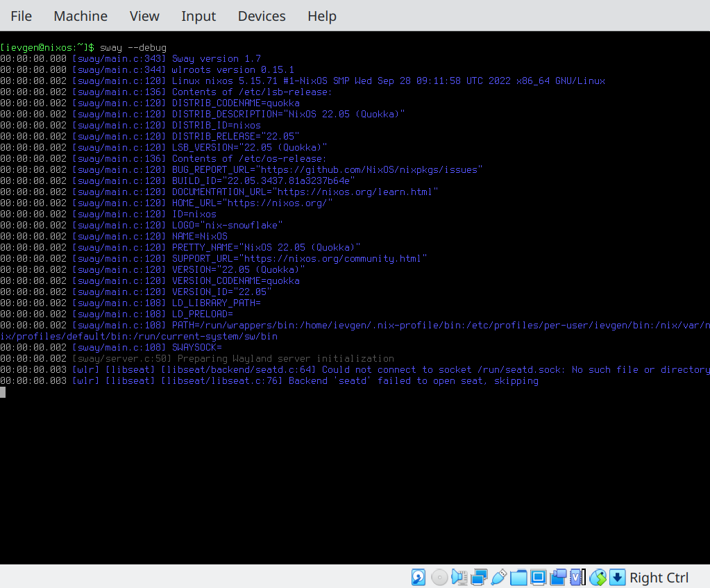Select the "wlroots version 0.15.1" log text

(x=233, y=69)
